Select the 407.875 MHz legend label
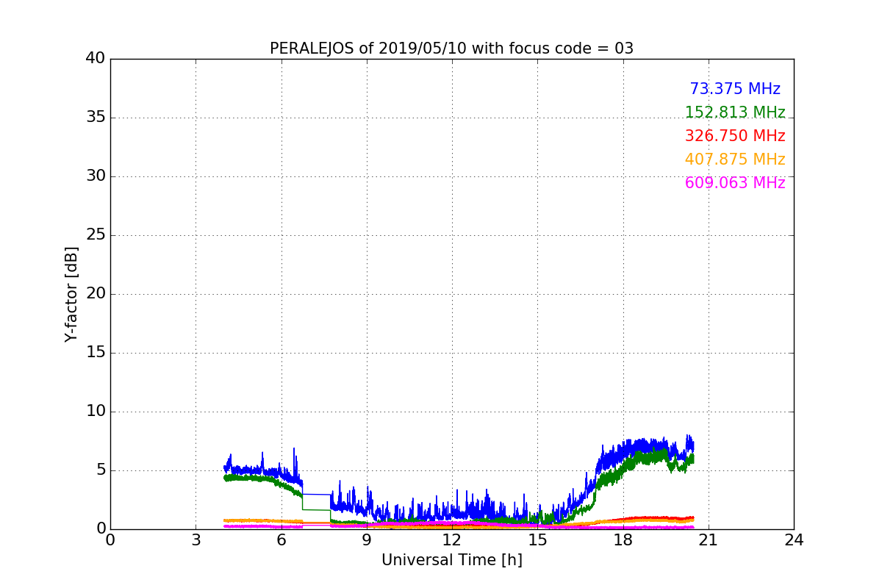This screenshot has height=588, width=882. 735,159
